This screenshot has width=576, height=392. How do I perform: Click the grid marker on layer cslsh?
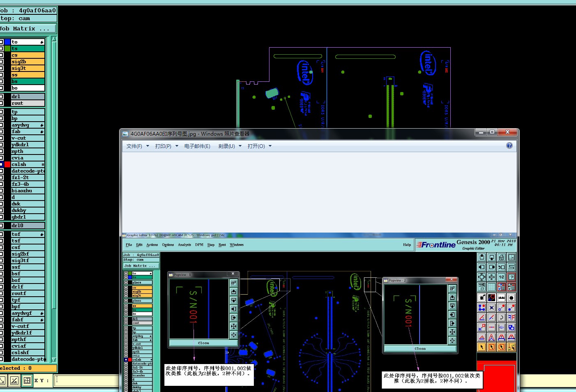(x=43, y=164)
